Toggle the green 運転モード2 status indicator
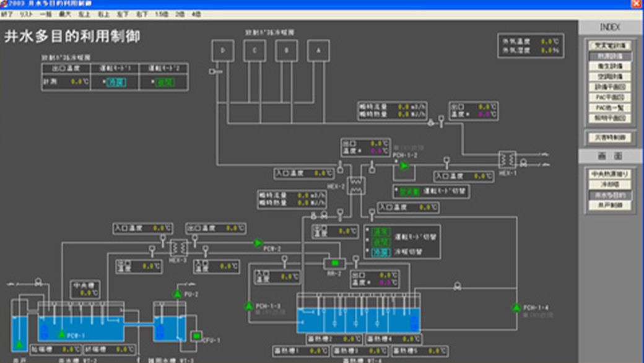The height and width of the screenshot is (363, 644). 165,82
